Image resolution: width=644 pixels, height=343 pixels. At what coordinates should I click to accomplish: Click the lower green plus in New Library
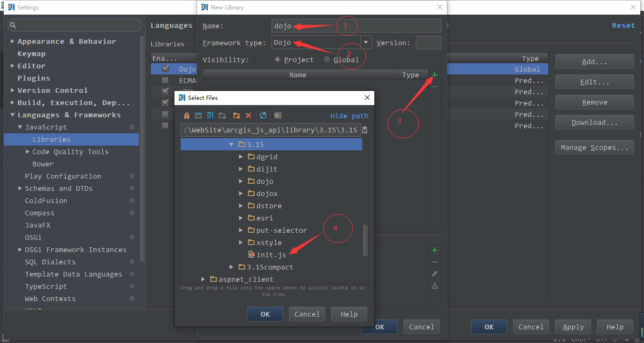point(435,250)
